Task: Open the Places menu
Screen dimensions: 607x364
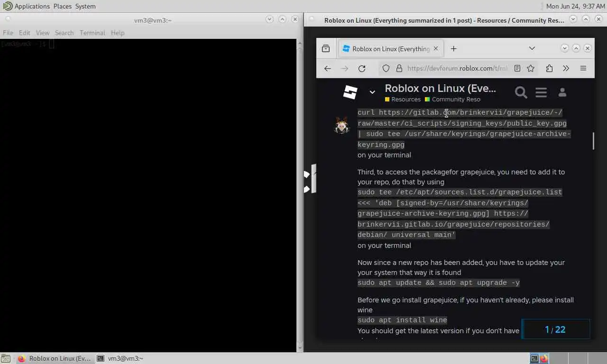Action: (63, 6)
